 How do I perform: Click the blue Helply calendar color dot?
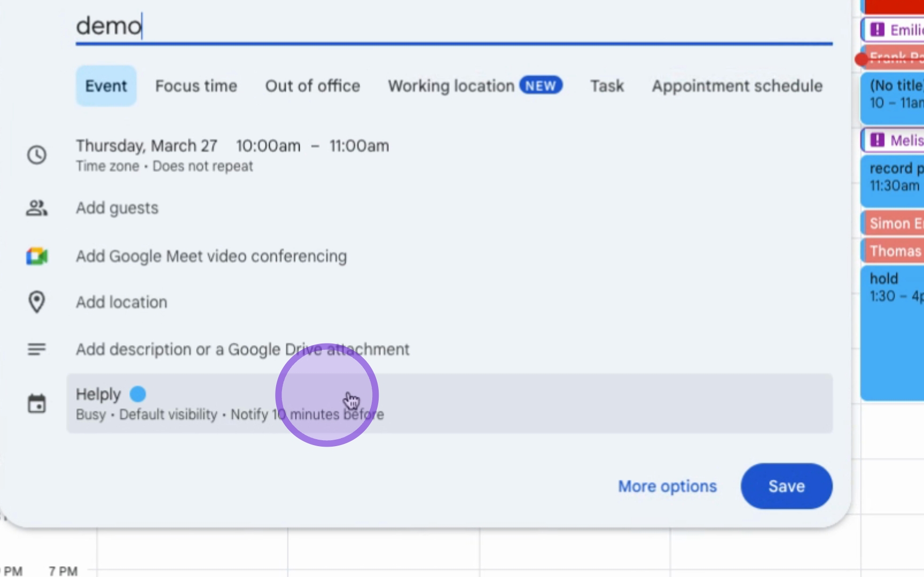[x=138, y=394]
